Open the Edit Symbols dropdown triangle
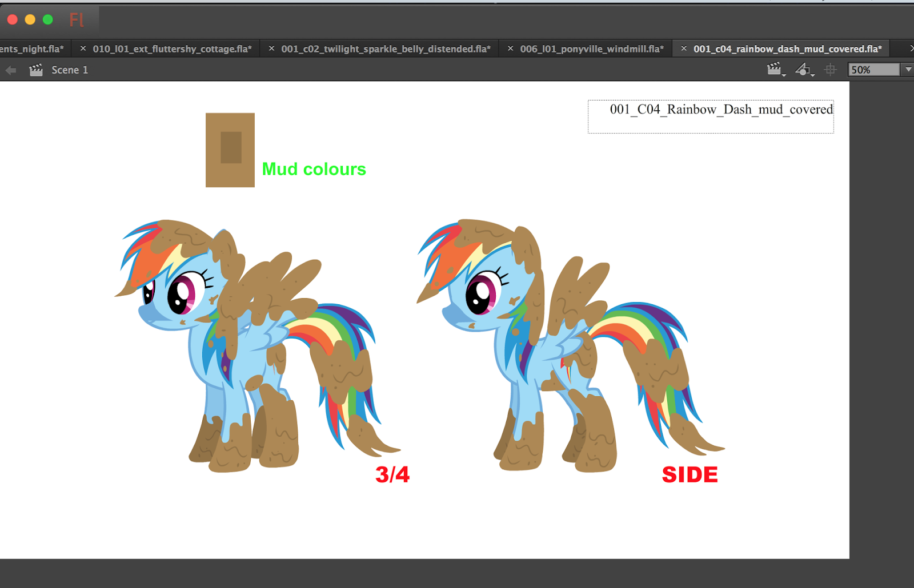 [812, 74]
